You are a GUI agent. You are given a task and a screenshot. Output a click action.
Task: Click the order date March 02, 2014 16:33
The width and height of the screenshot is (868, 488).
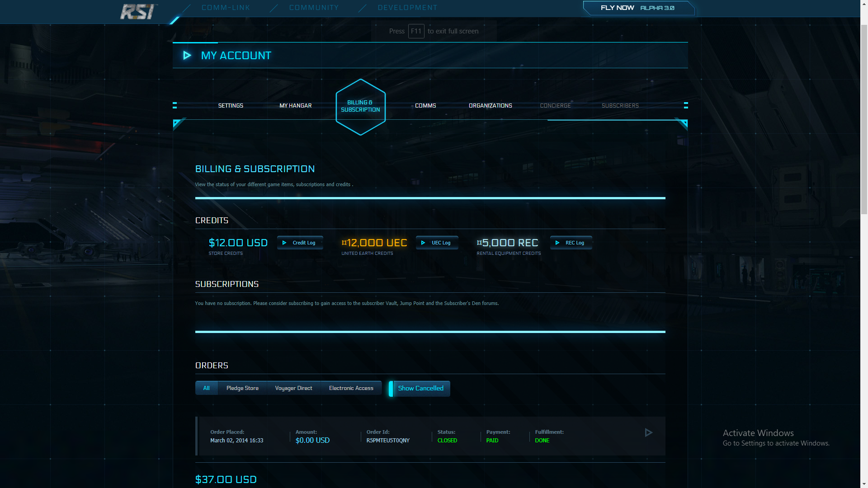(x=236, y=441)
